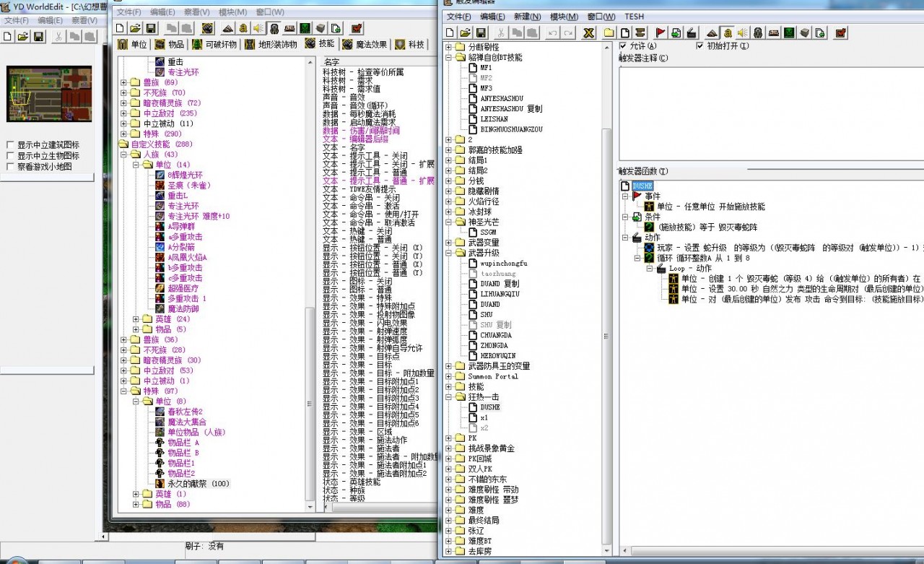The height and width of the screenshot is (564, 924).
Task: Switch to 可破坏物 tab
Action: [215, 44]
